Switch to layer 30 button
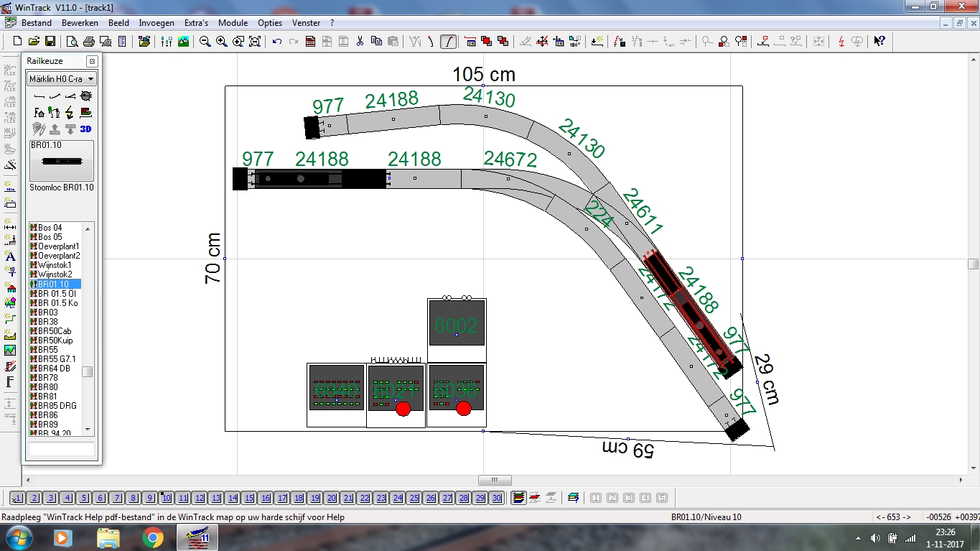980x551 pixels. coord(497,498)
